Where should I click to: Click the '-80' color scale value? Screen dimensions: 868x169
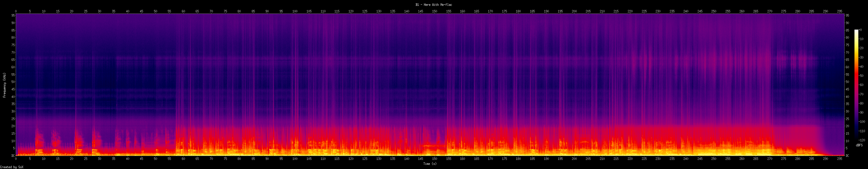click(x=861, y=103)
